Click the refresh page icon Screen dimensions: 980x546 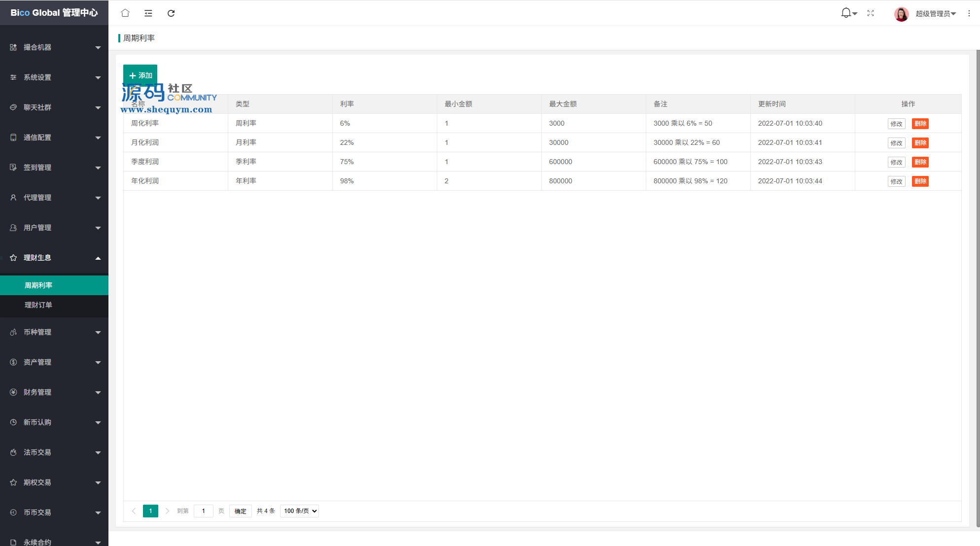171,13
